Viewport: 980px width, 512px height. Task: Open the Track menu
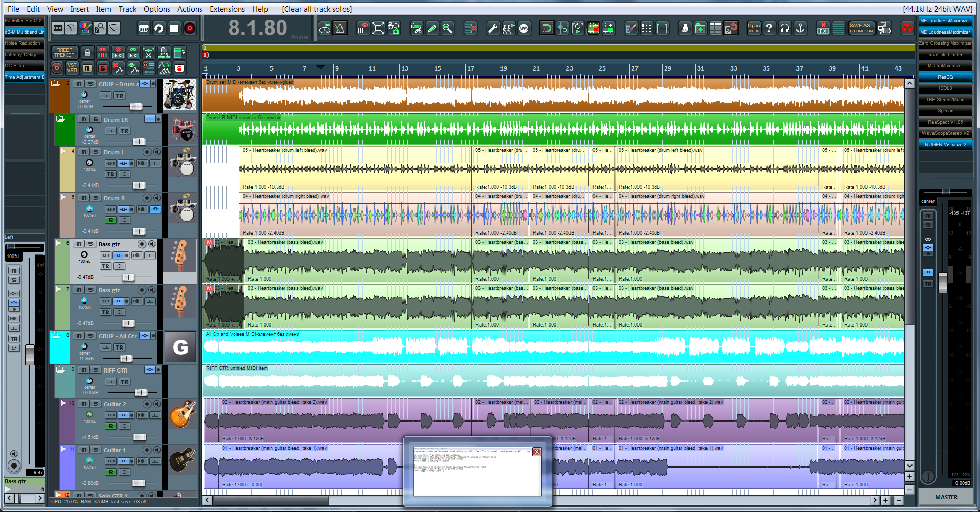click(127, 9)
